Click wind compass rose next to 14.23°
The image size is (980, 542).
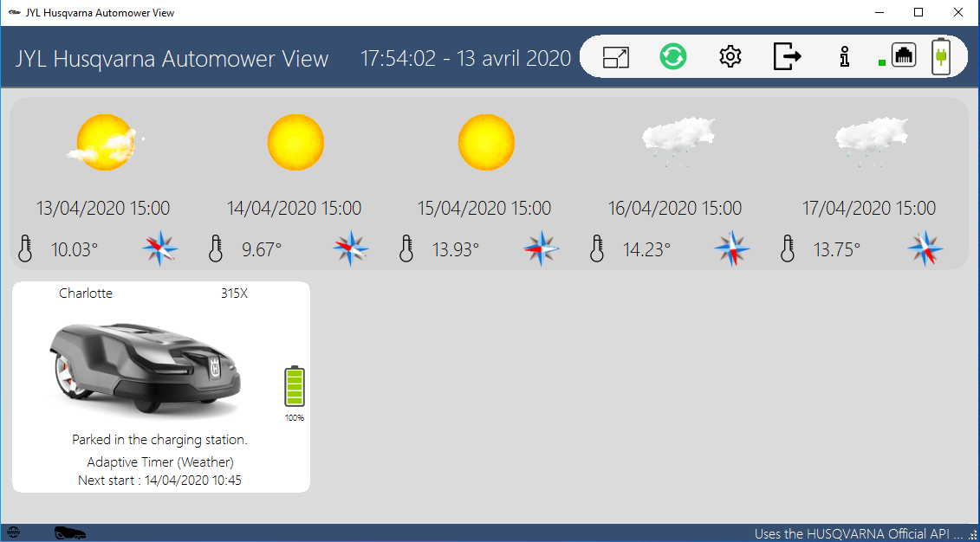tap(732, 248)
